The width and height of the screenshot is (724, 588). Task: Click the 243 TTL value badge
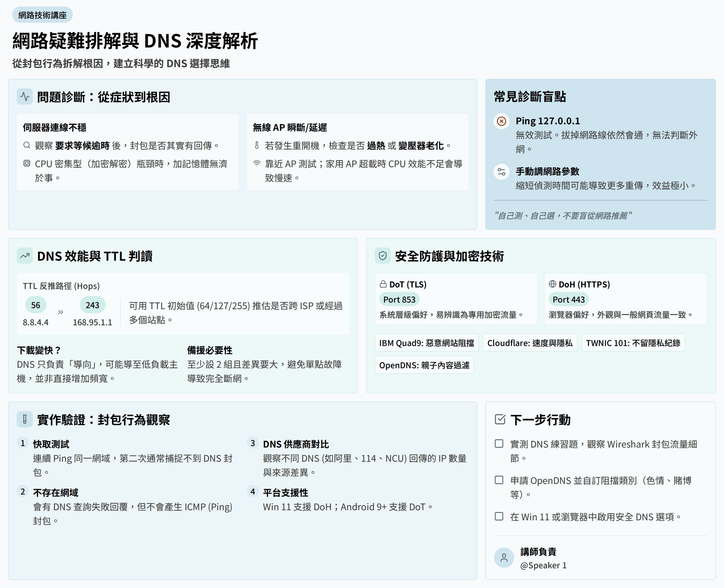(92, 305)
